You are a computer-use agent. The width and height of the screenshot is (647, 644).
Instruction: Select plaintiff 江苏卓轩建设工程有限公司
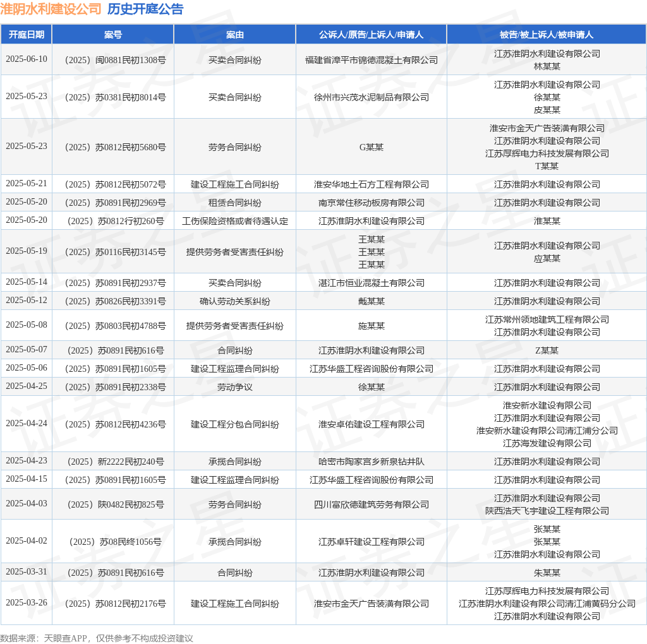pos(372,542)
